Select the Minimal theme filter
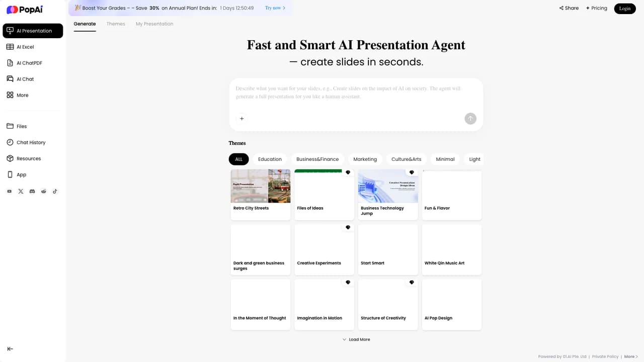644x362 pixels. coord(445,159)
